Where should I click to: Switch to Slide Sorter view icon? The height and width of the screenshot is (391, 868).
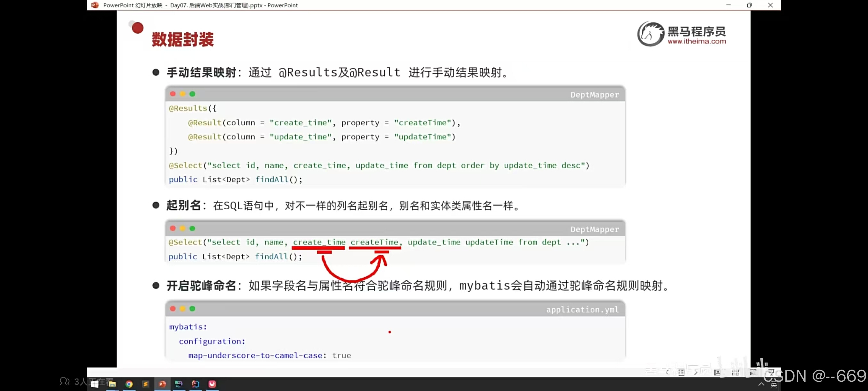tap(735, 372)
